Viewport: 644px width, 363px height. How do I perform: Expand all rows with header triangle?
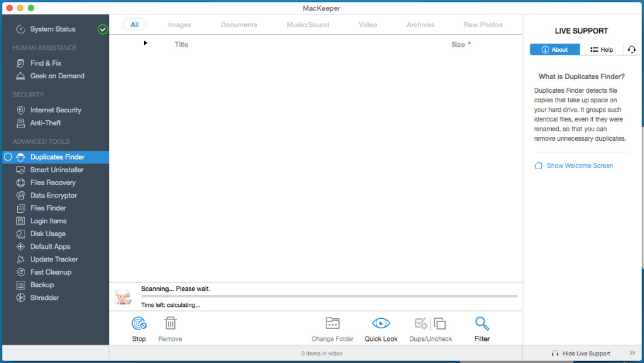(x=145, y=43)
